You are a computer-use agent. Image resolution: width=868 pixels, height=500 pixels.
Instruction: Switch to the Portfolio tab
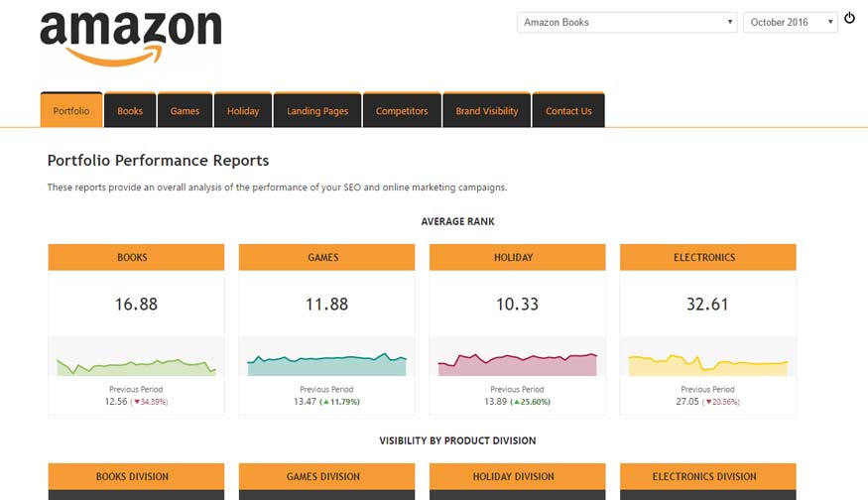(71, 111)
